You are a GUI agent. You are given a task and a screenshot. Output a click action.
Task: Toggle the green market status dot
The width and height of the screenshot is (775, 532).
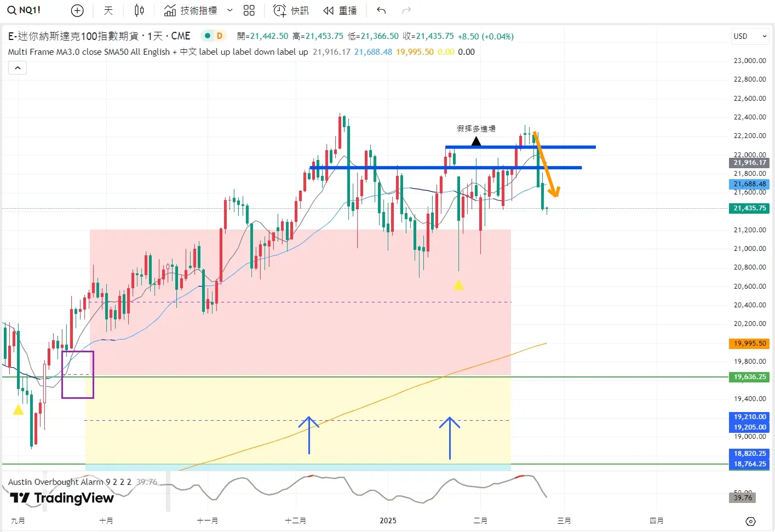(x=208, y=36)
